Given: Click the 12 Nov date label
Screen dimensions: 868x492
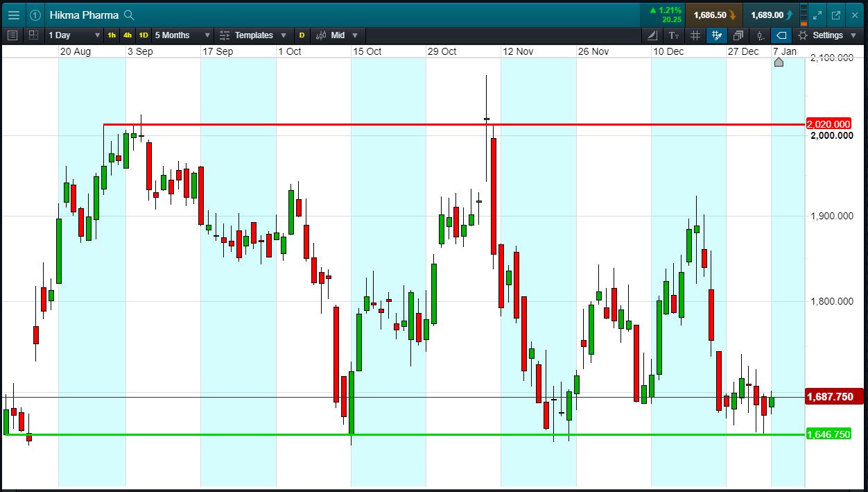Looking at the screenshot, I should point(518,51).
